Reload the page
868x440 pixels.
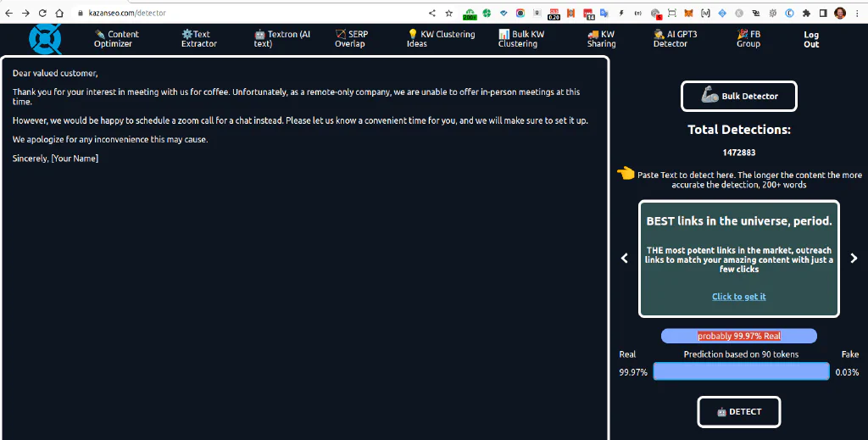(x=42, y=13)
